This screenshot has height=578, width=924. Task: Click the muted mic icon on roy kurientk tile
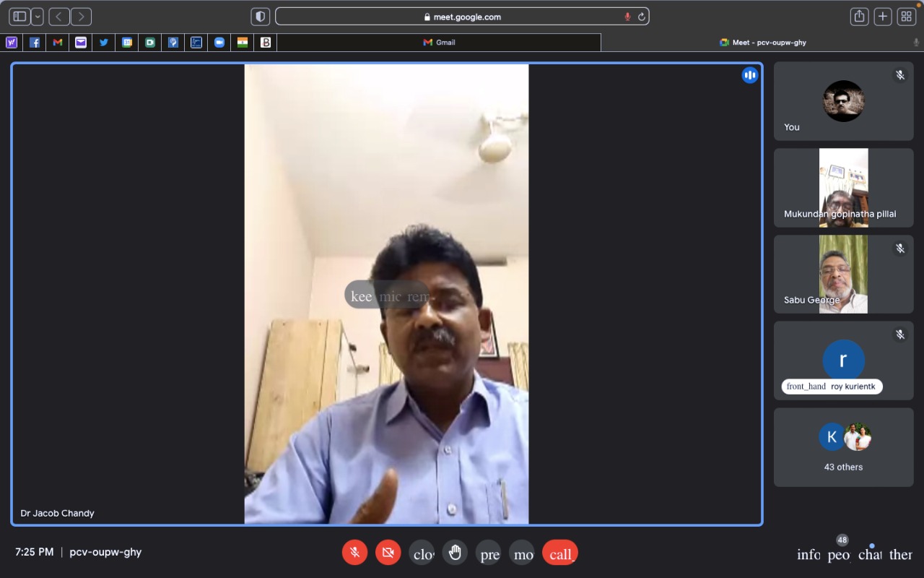click(900, 335)
